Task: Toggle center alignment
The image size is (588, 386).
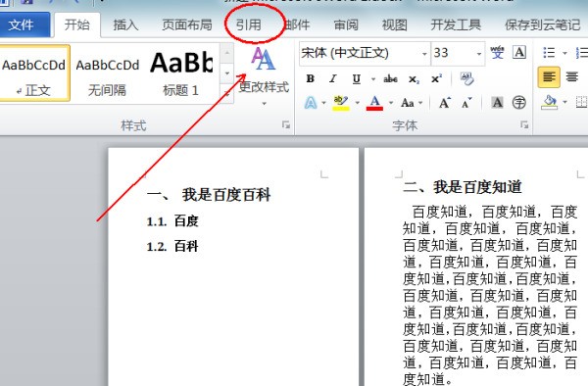Action: point(572,77)
